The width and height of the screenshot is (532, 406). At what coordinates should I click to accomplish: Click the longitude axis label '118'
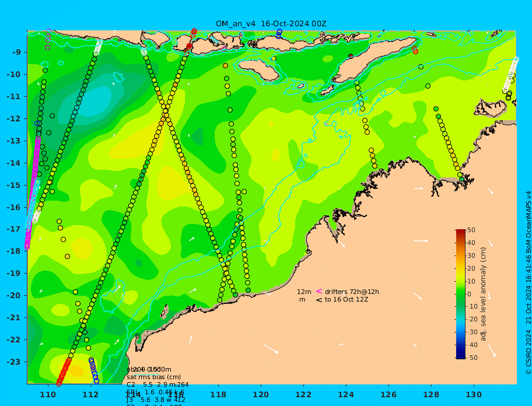(x=218, y=395)
